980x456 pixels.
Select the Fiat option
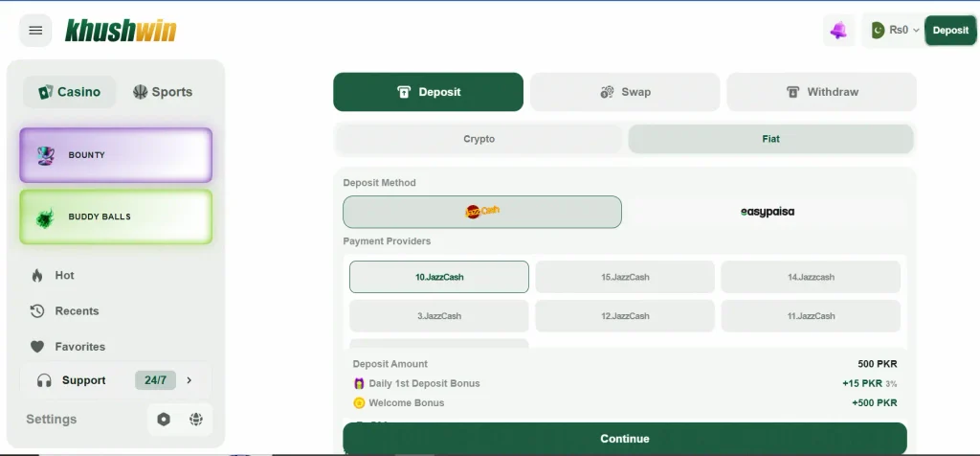(x=770, y=139)
